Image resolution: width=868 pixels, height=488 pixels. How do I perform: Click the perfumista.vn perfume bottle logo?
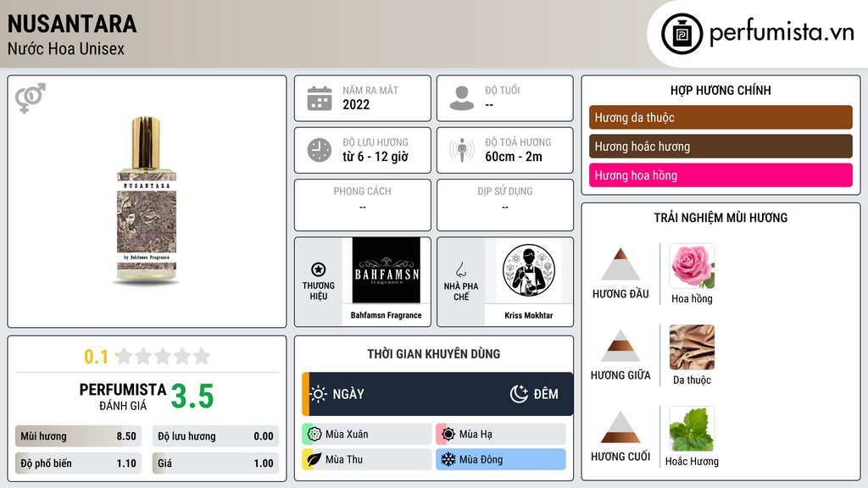[x=682, y=34]
